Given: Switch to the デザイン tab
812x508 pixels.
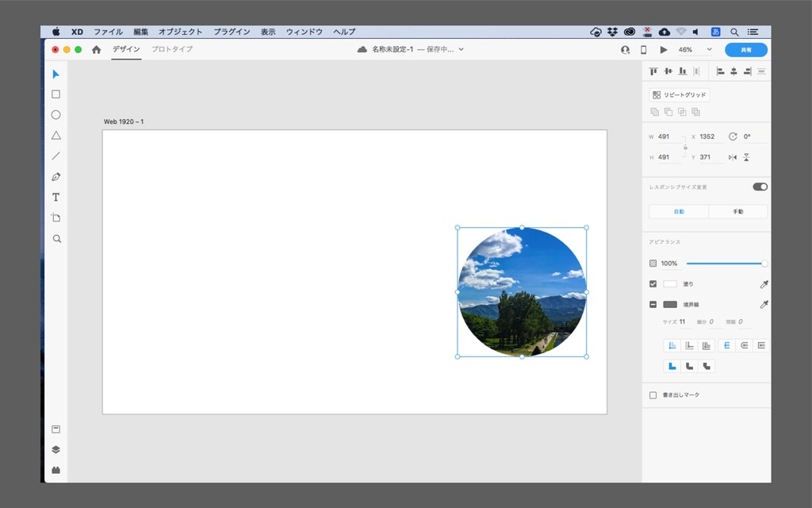Looking at the screenshot, I should pos(126,49).
